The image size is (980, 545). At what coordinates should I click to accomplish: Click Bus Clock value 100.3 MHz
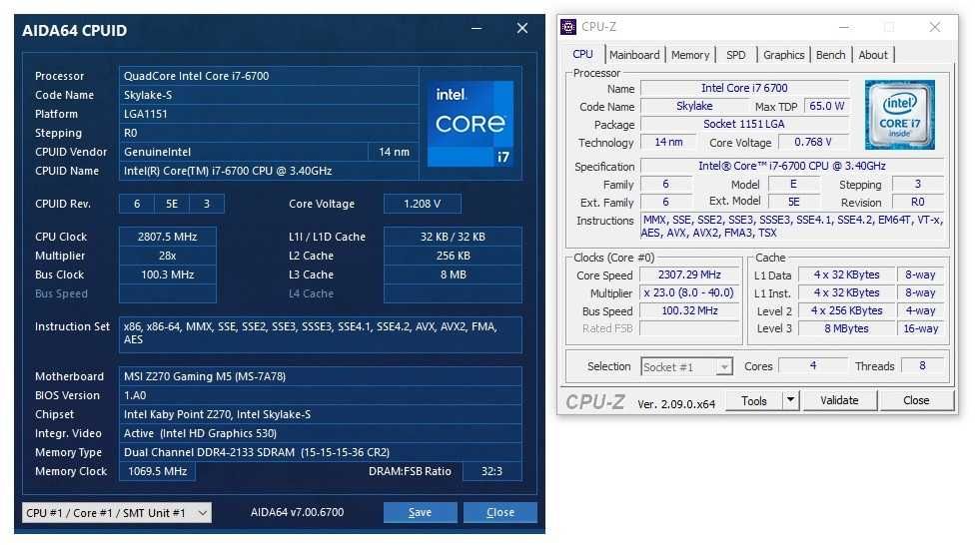pos(168,274)
